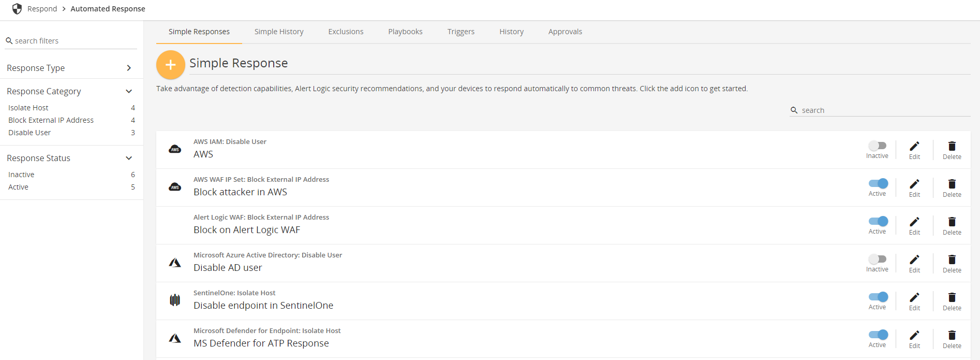The height and width of the screenshot is (360, 980).
Task: Delete MS Defender for ATP Response
Action: 952,339
